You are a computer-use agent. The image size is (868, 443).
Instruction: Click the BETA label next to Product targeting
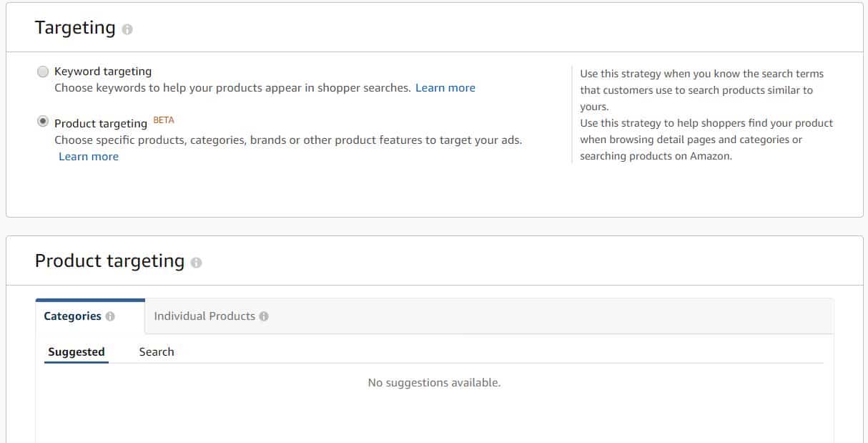(164, 120)
